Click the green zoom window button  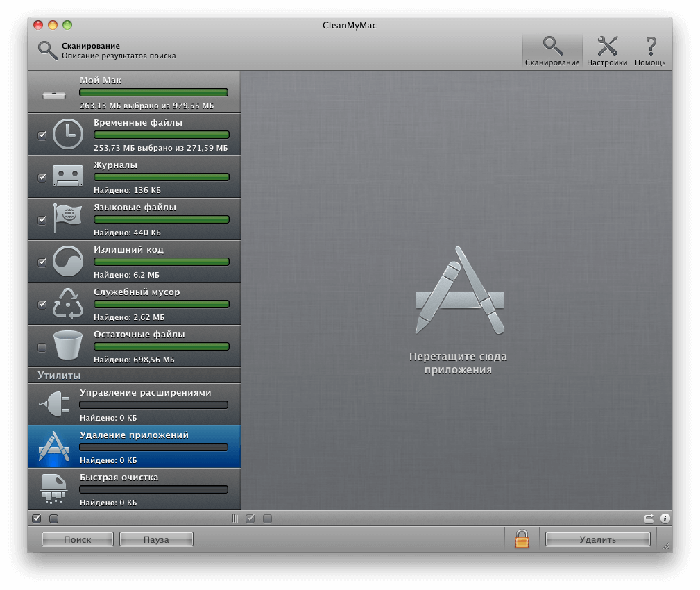click(67, 25)
